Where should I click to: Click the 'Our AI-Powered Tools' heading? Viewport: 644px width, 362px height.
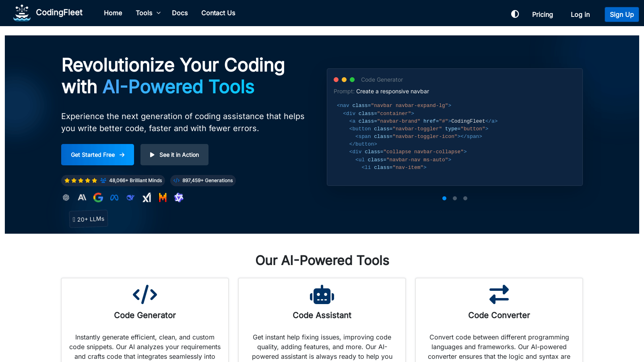point(322,260)
